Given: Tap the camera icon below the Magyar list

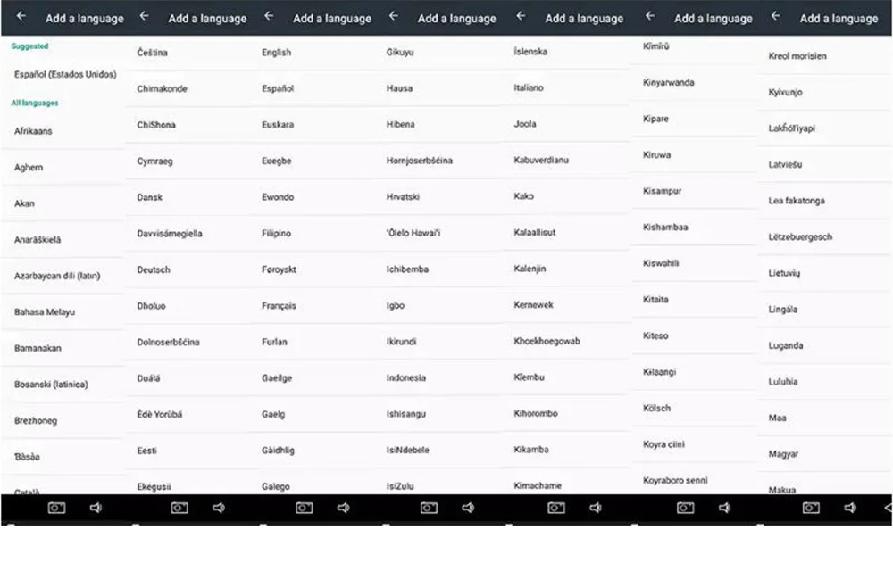Looking at the screenshot, I should [811, 508].
